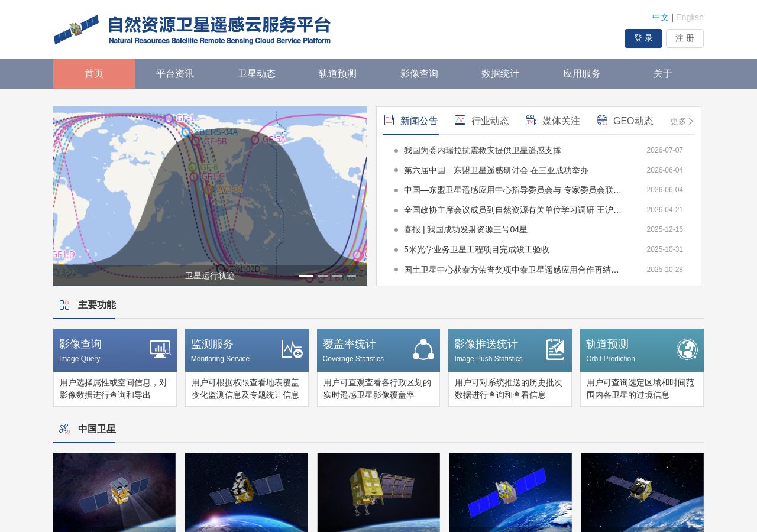The image size is (757, 532).
Task: Click the GEO动态 globe icon
Action: click(602, 121)
